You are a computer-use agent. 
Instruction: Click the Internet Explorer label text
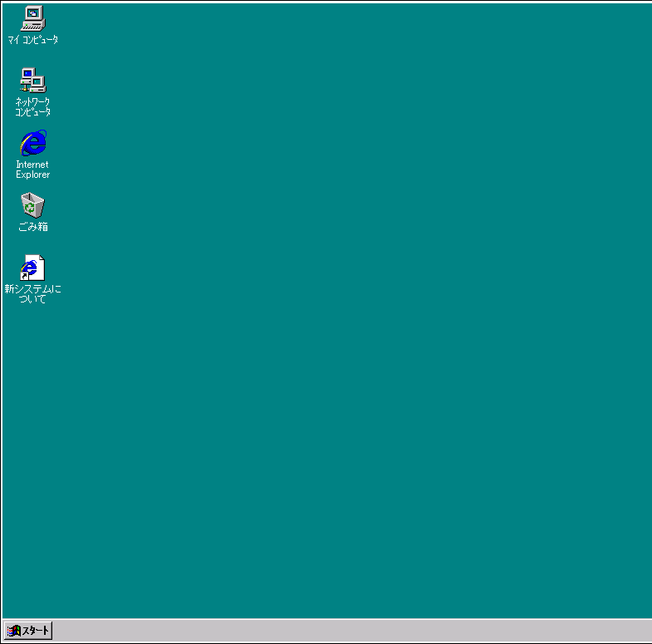33,170
